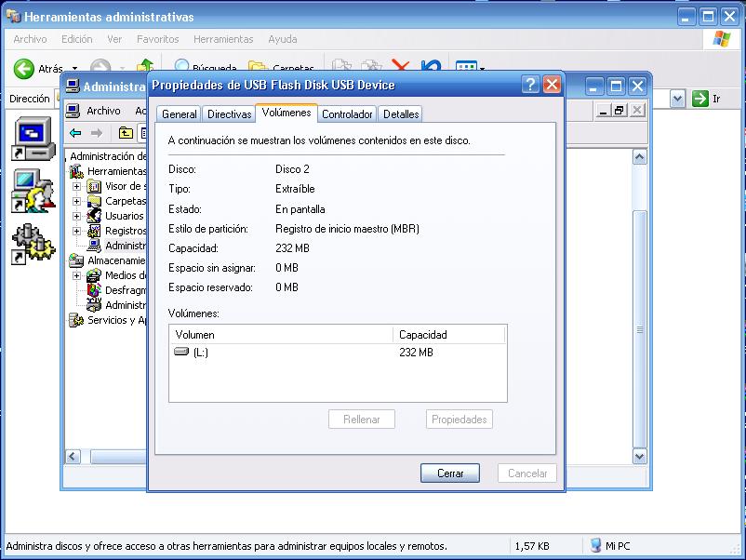Open the Herramientas menu

tap(223, 39)
